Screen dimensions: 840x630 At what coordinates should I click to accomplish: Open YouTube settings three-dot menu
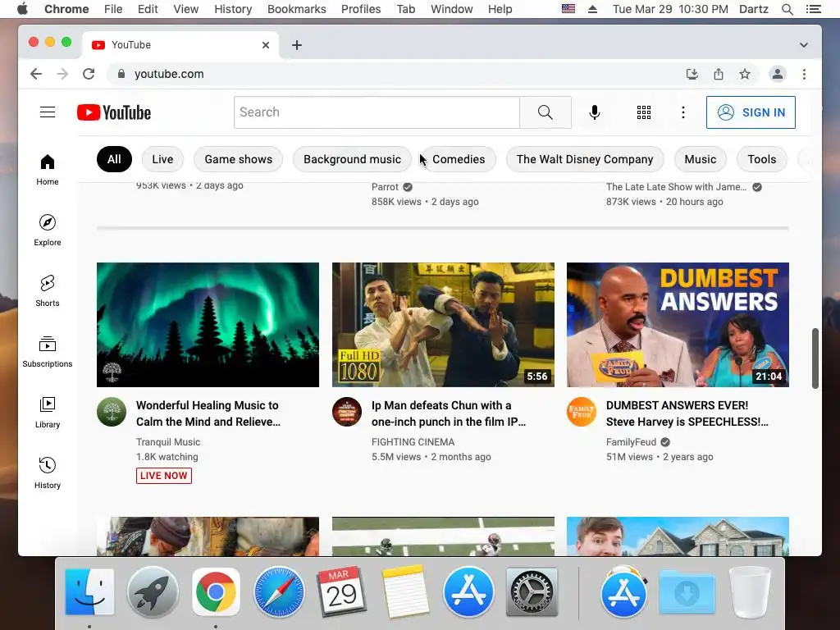(x=682, y=112)
